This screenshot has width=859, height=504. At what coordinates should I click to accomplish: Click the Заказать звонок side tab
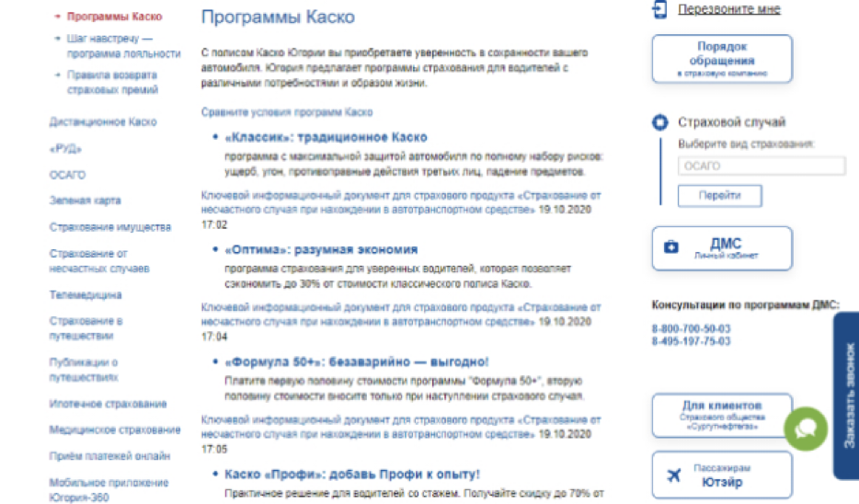pyautogui.click(x=848, y=395)
